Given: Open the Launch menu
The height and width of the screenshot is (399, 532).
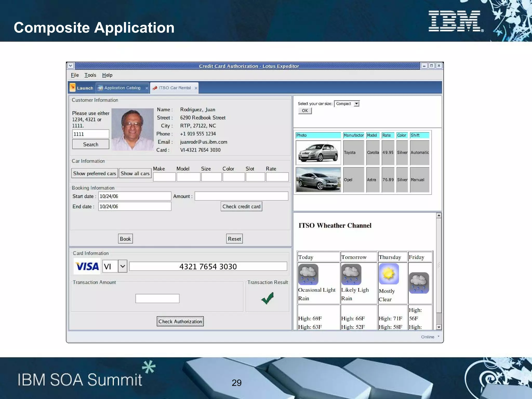Looking at the screenshot, I should click(x=82, y=88).
